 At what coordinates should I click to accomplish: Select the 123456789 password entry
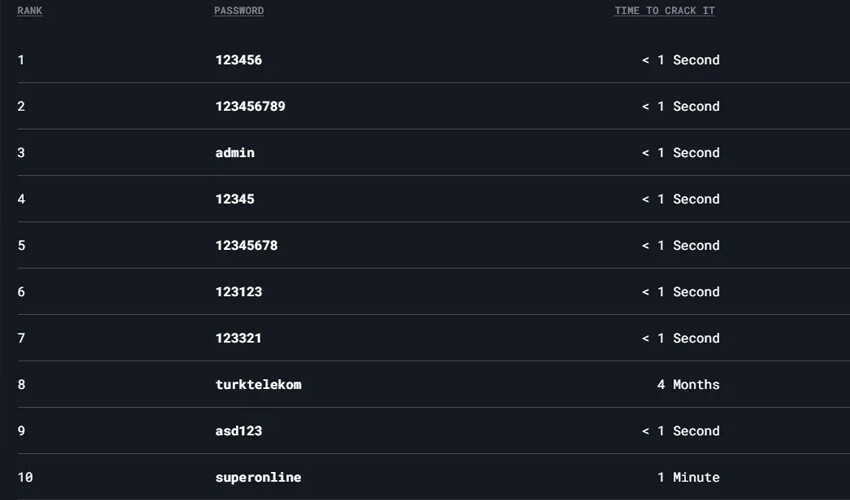[250, 106]
